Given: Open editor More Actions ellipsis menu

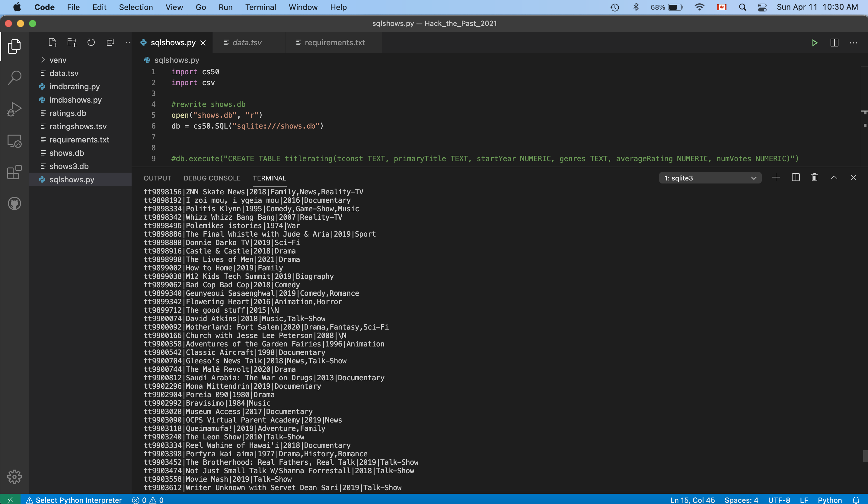Looking at the screenshot, I should click(853, 43).
